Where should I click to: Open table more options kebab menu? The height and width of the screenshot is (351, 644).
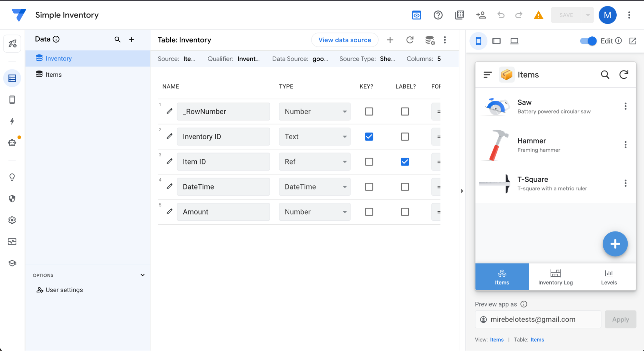(x=445, y=40)
